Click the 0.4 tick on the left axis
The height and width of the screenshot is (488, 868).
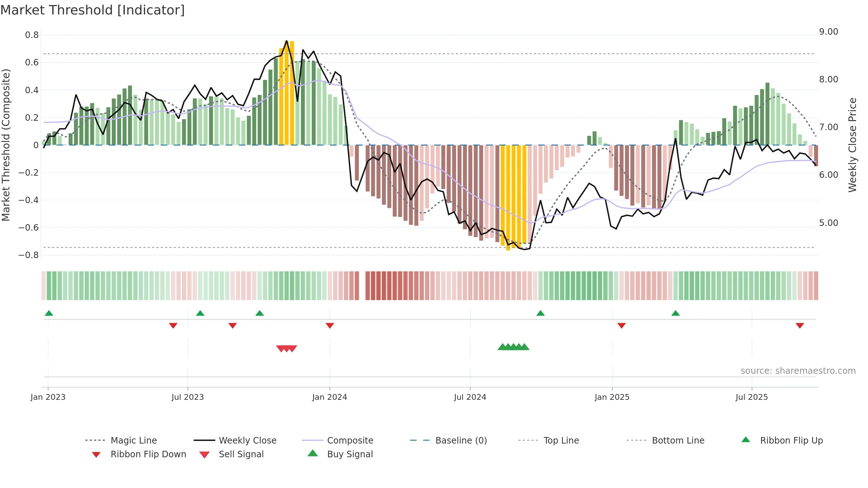point(32,90)
